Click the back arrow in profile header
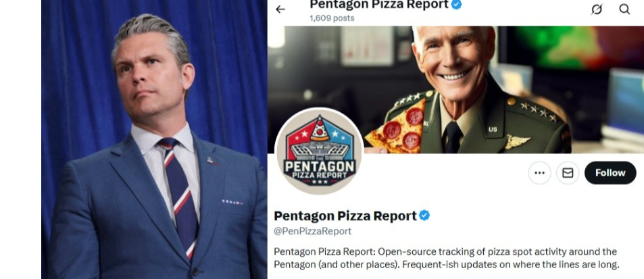Viewport: 644px width, 279px height. [280, 9]
